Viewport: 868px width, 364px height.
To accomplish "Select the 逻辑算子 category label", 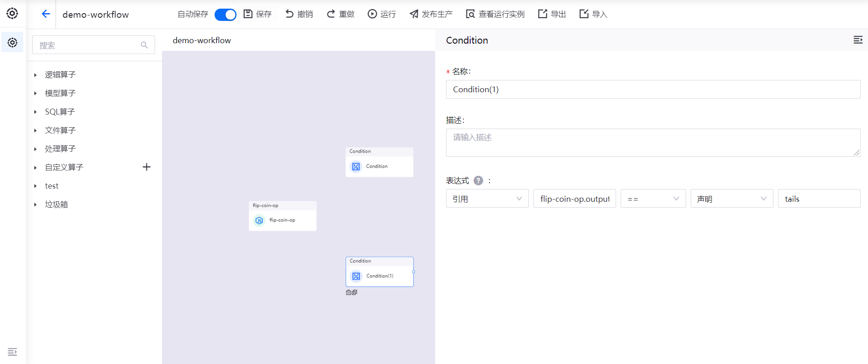I will pos(60,75).
